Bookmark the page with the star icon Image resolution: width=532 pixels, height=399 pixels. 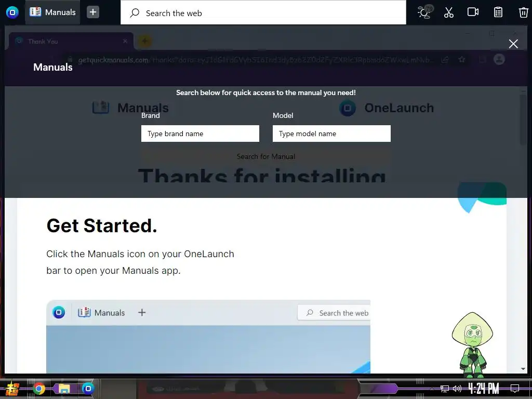(461, 60)
